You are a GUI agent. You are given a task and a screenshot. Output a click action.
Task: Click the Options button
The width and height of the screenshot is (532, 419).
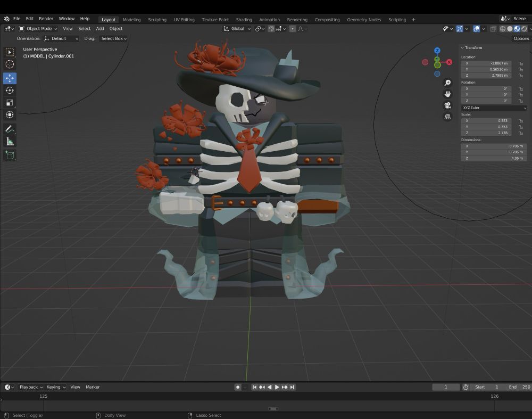(x=521, y=39)
